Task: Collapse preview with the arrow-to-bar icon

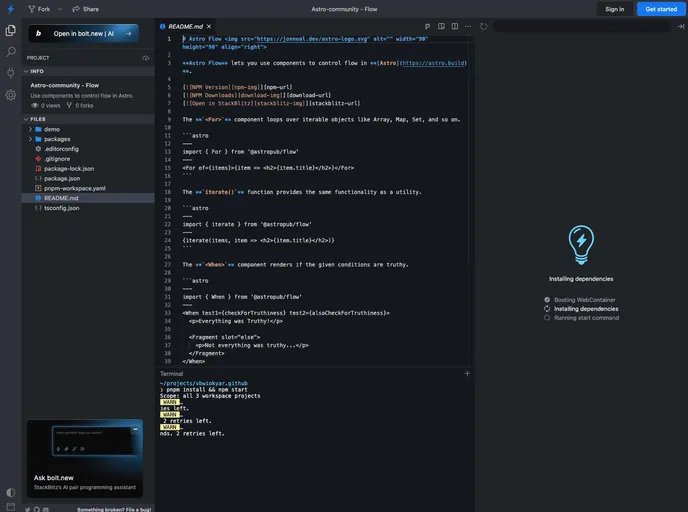Action: click(x=681, y=26)
